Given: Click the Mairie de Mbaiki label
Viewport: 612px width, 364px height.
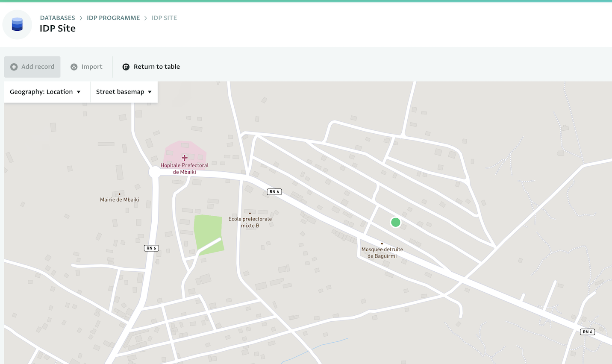Looking at the screenshot, I should [x=120, y=200].
